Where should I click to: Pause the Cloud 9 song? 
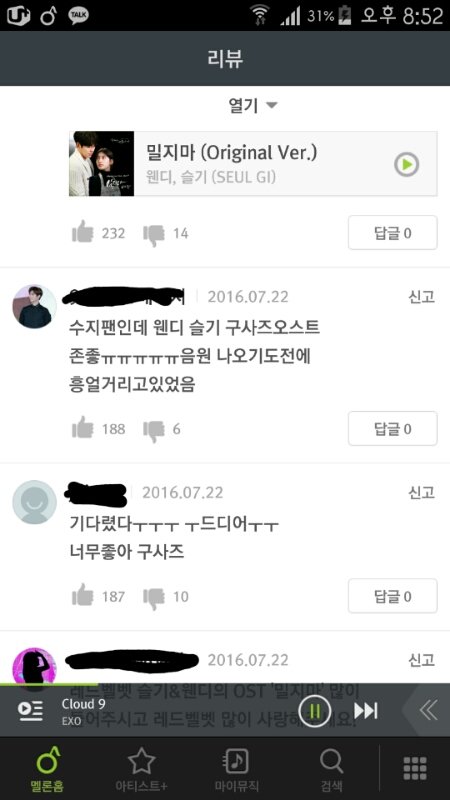(x=315, y=711)
